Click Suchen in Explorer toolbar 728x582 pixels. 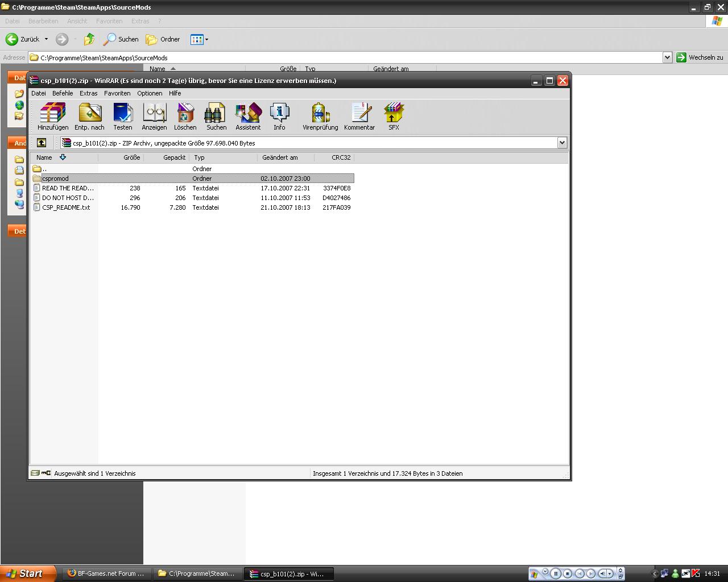point(121,39)
